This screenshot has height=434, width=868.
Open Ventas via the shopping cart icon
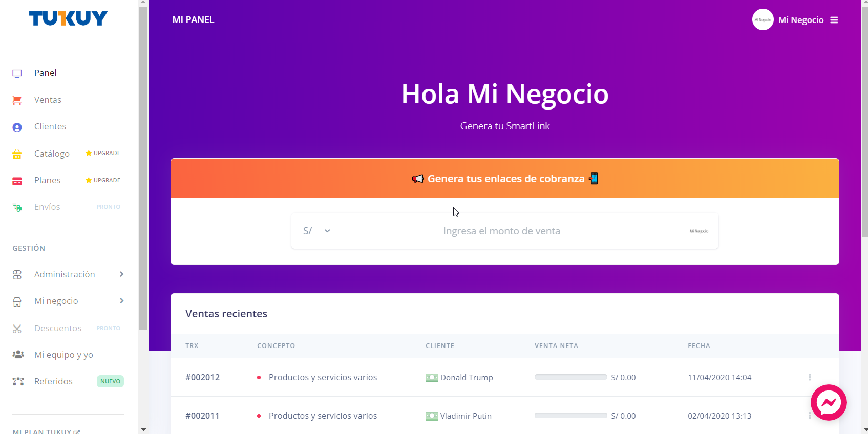point(17,100)
